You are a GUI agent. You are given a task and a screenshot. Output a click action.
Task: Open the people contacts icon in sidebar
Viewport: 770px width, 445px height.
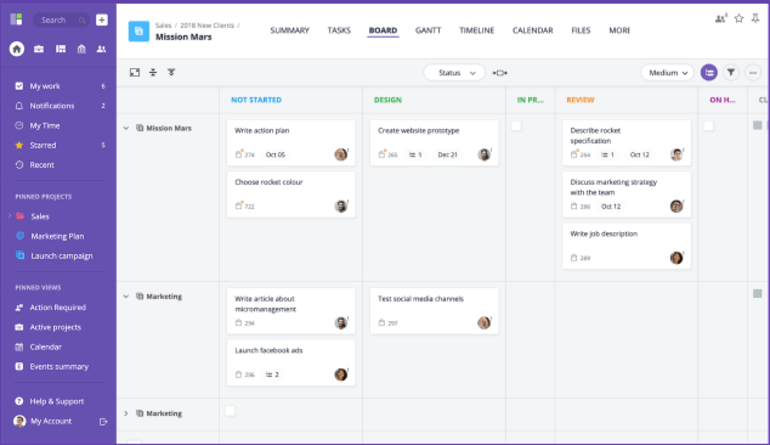101,49
